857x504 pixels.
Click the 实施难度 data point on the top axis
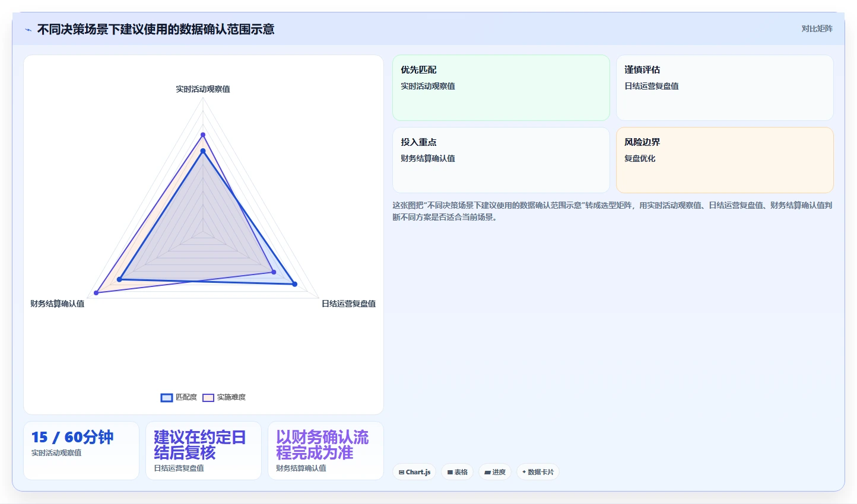tap(203, 135)
